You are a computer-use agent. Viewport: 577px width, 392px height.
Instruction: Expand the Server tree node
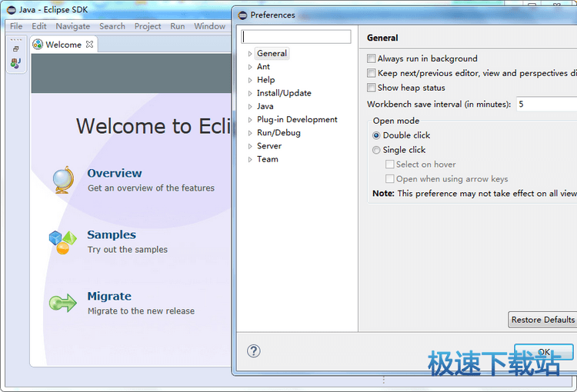[250, 146]
